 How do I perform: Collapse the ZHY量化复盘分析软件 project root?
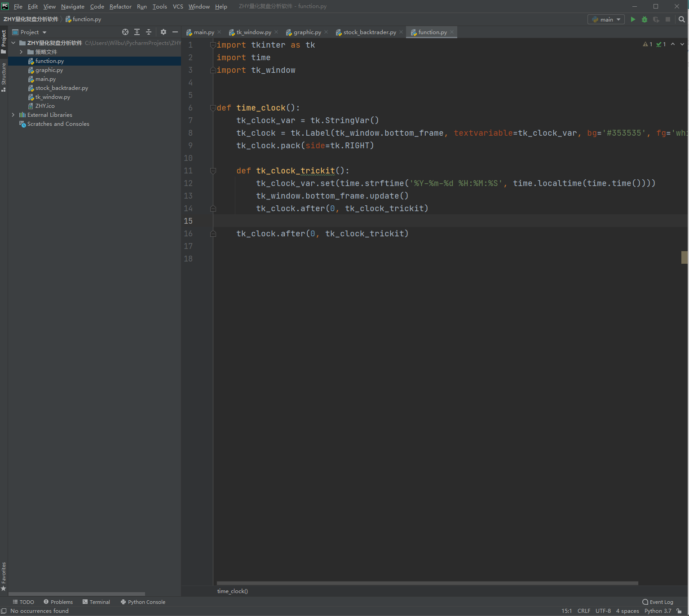(13, 43)
